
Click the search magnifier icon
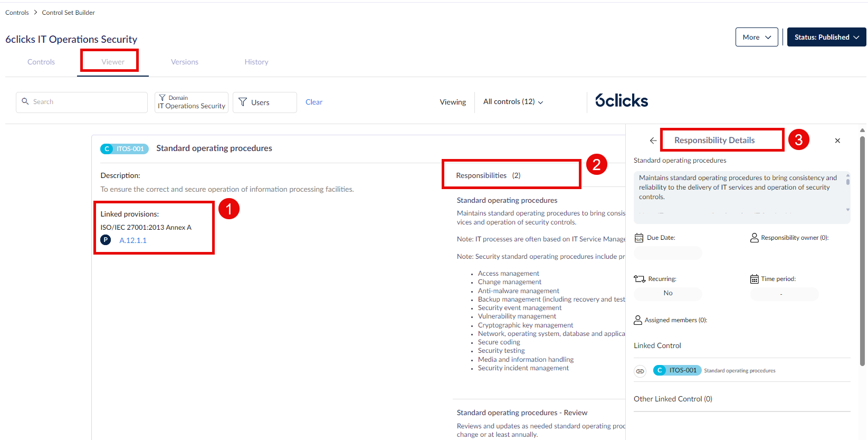(25, 101)
